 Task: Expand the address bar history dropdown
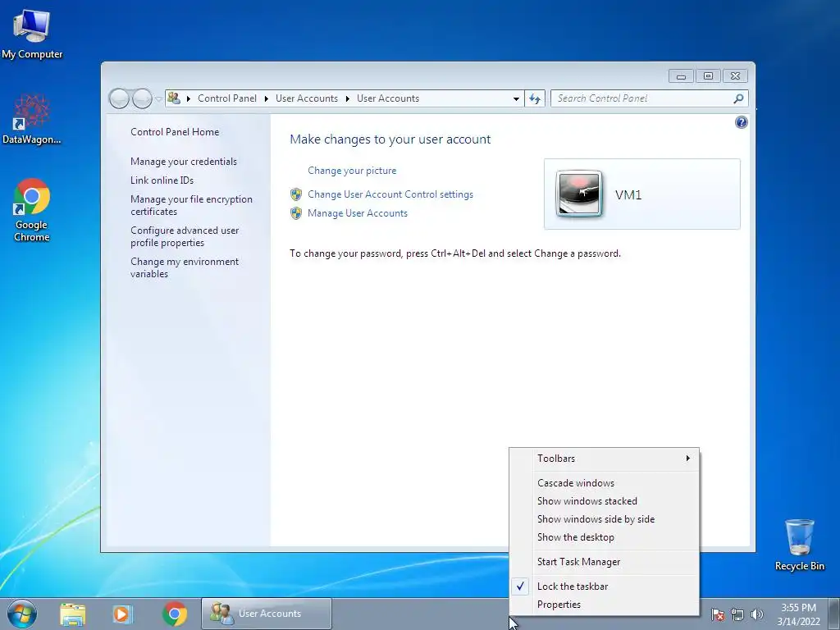[516, 99]
